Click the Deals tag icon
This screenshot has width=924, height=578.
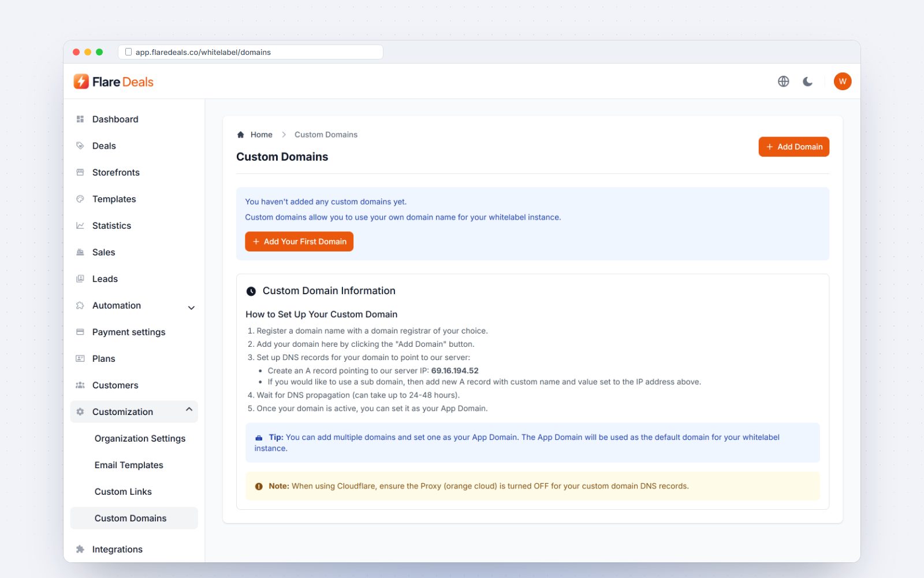pos(80,146)
